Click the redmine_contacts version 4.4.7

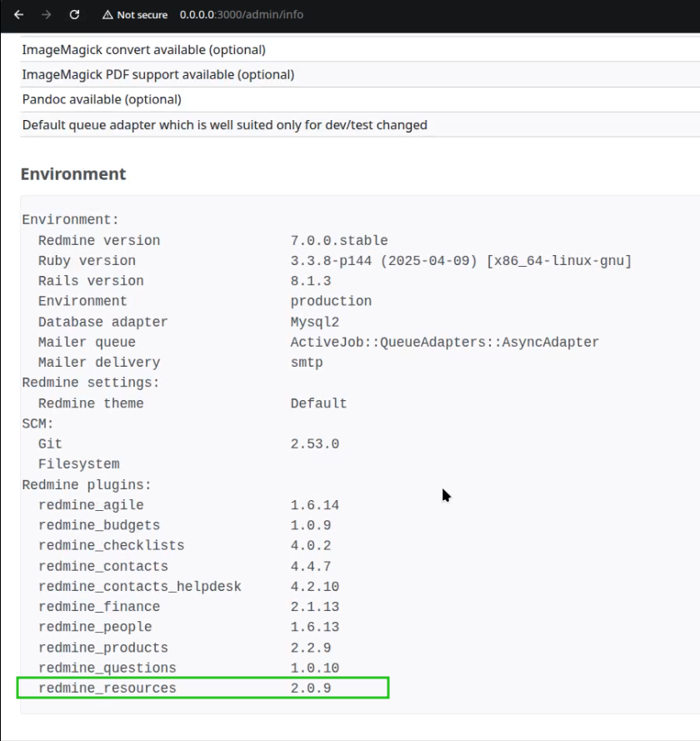311,567
